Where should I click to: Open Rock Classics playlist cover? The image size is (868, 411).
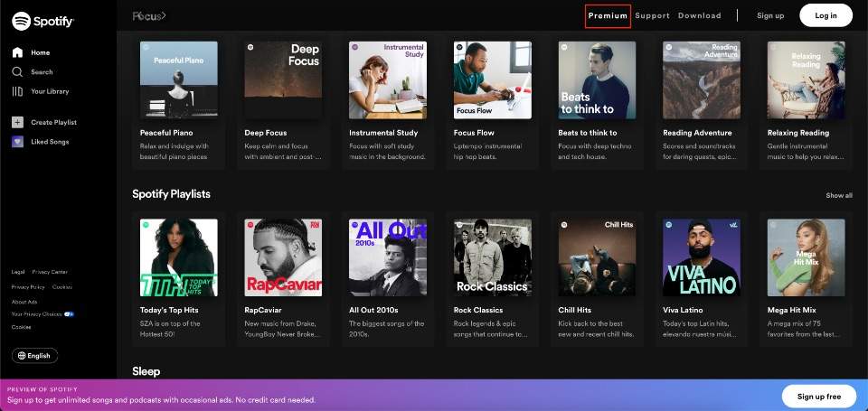pos(493,257)
